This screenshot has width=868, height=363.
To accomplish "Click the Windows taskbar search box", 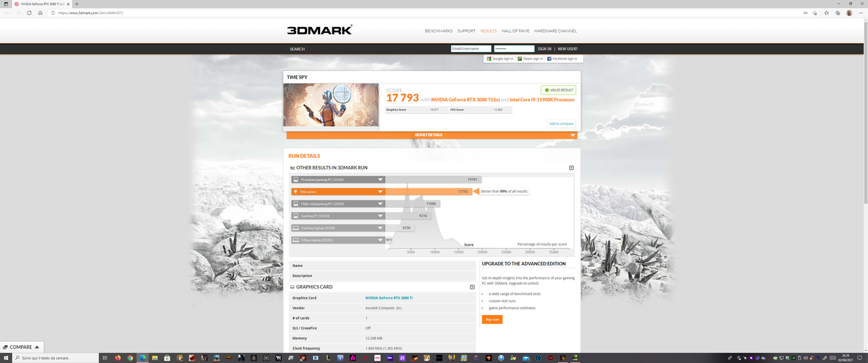I will click(x=56, y=358).
